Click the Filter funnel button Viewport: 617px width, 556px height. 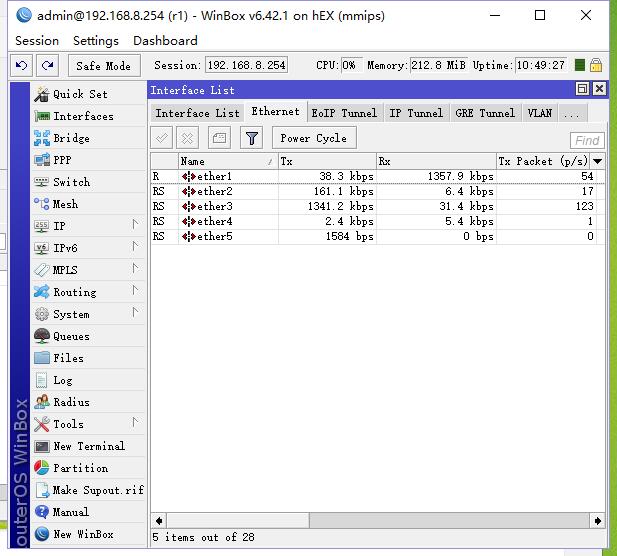coord(251,138)
